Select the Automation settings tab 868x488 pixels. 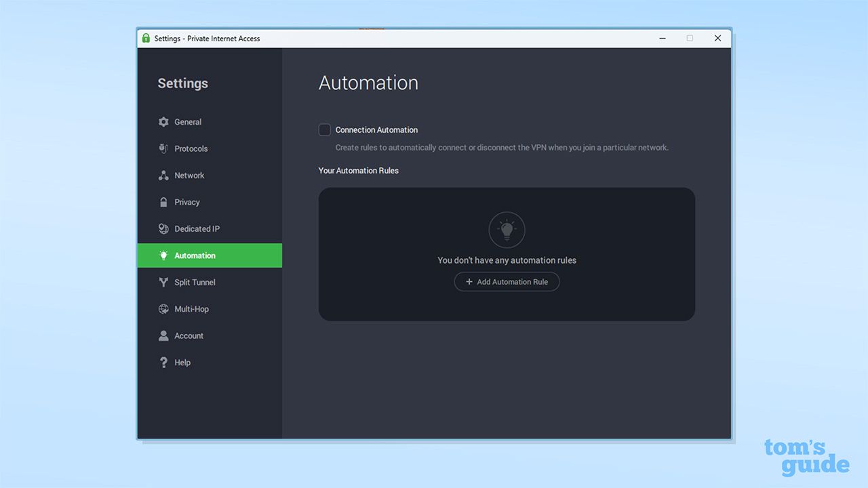pyautogui.click(x=210, y=256)
